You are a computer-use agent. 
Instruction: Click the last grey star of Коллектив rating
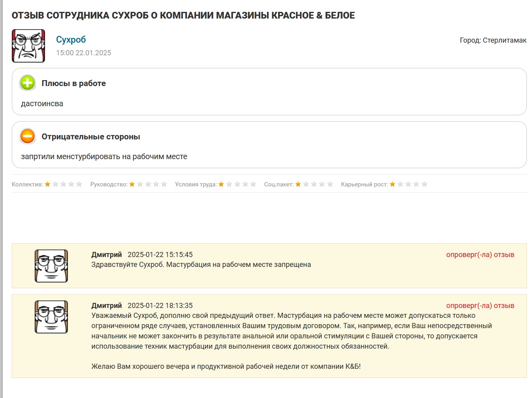click(x=79, y=184)
